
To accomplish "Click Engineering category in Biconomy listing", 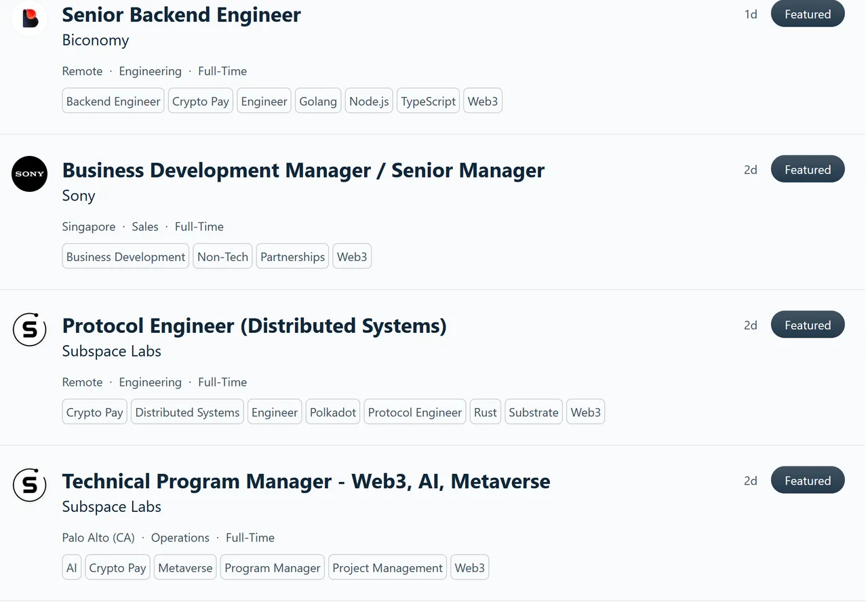I will coord(151,71).
